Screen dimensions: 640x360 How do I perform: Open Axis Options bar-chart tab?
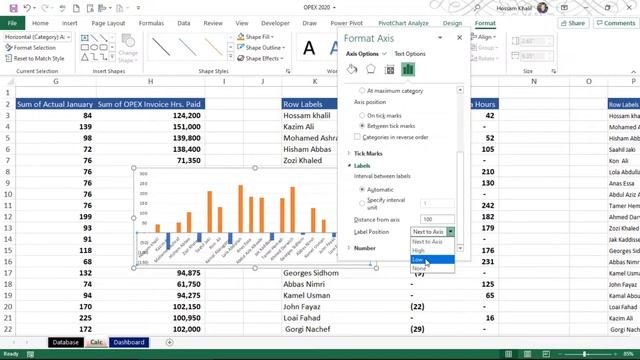(x=408, y=69)
